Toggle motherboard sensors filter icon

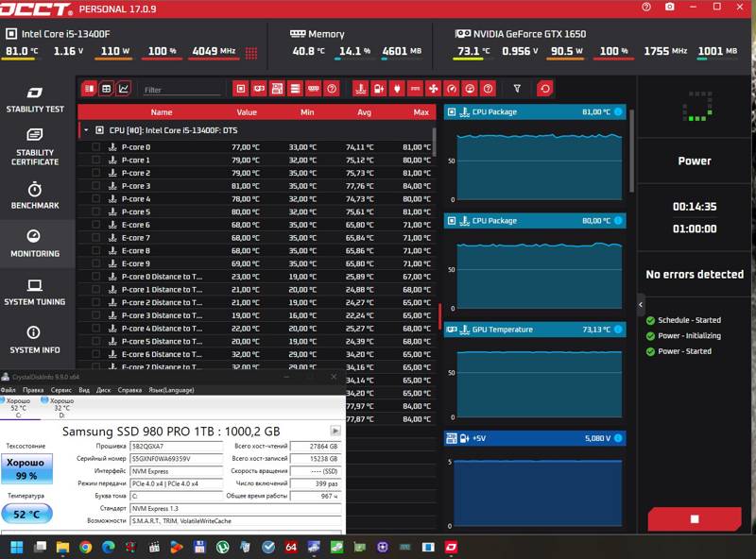(277, 89)
